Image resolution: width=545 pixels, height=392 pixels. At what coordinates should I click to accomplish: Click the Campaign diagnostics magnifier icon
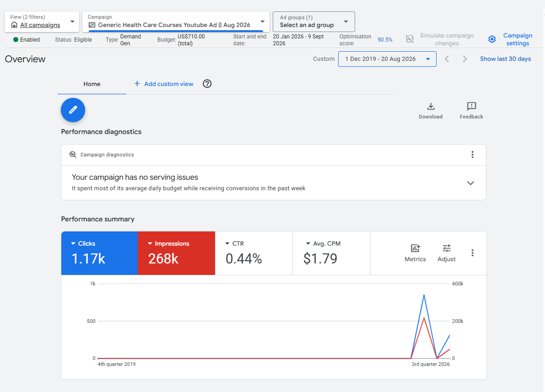[73, 155]
